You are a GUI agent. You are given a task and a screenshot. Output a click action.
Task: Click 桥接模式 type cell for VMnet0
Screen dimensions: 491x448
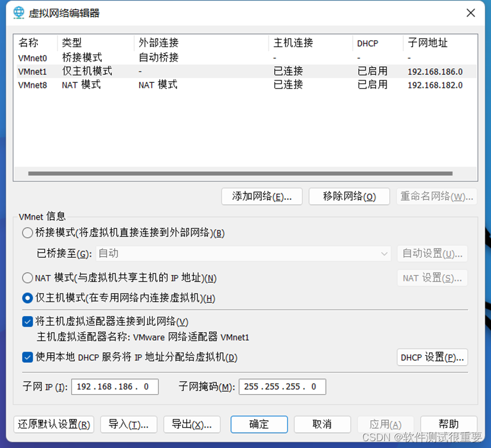[x=82, y=58]
